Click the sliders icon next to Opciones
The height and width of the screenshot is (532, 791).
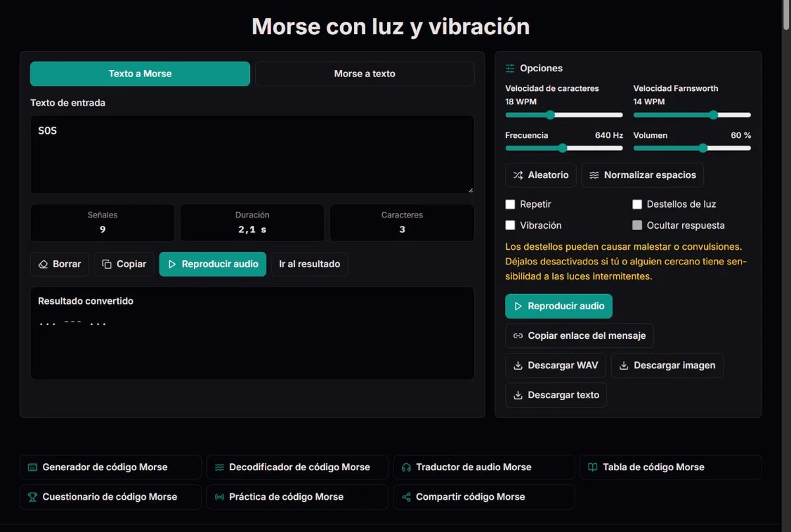click(510, 69)
